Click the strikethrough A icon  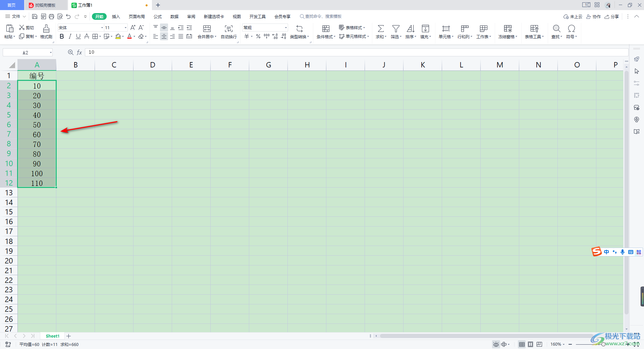[87, 36]
